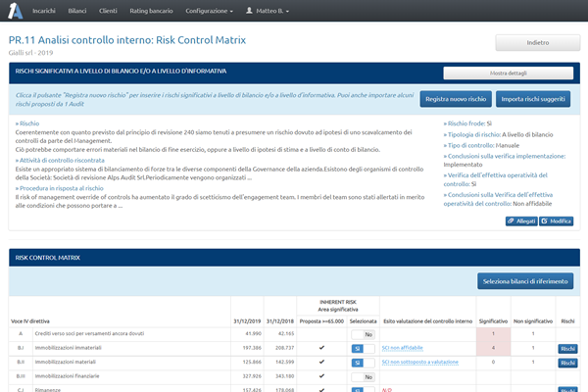
Task: Click the Modifica edit button
Action: (x=556, y=221)
